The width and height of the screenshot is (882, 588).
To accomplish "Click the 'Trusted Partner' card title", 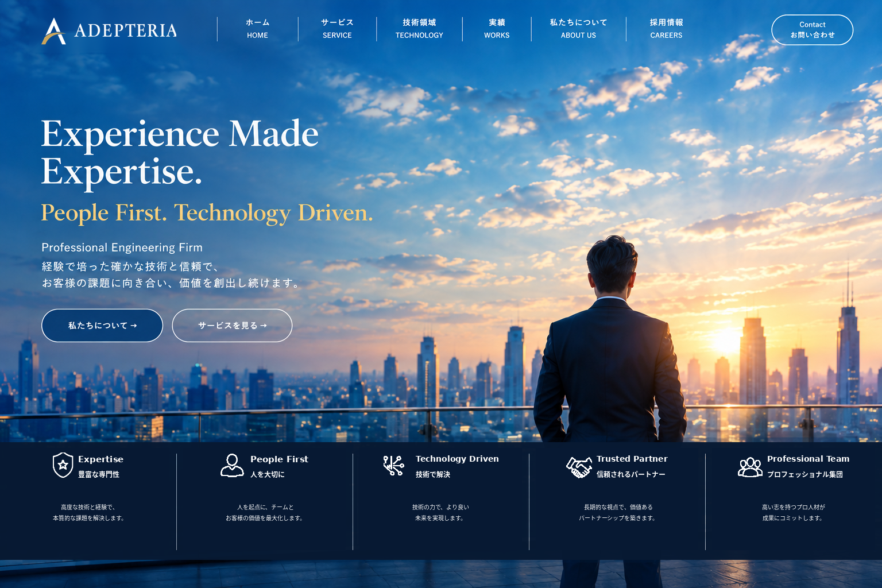I will pyautogui.click(x=632, y=459).
